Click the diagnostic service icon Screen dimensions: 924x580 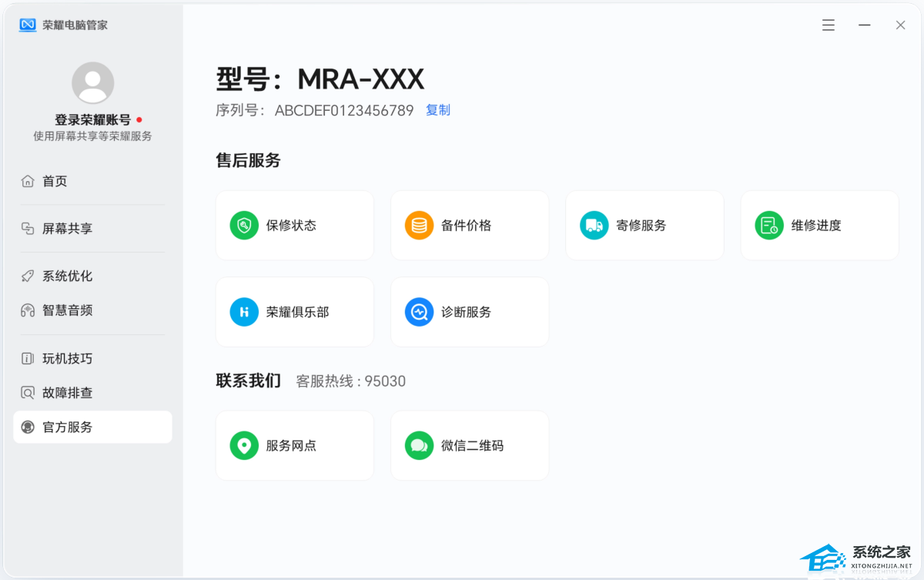click(420, 312)
